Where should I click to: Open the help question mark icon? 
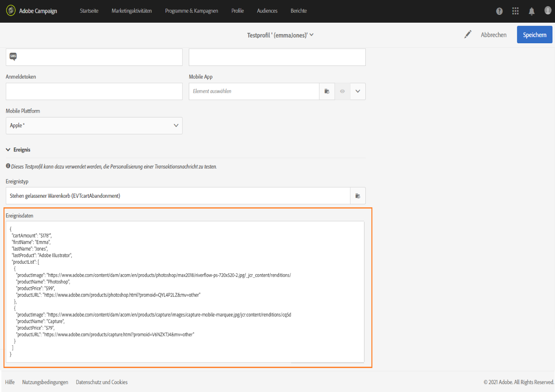point(499,11)
